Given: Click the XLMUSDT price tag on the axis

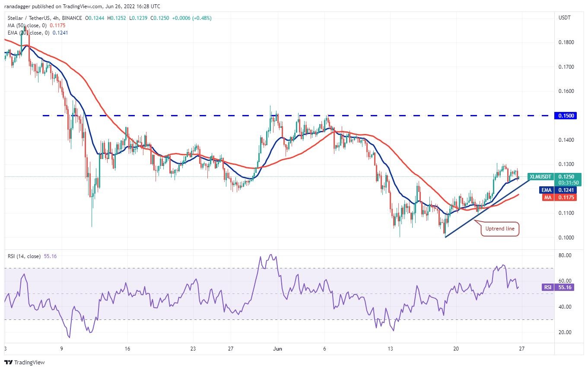Looking at the screenshot, I should (540, 176).
